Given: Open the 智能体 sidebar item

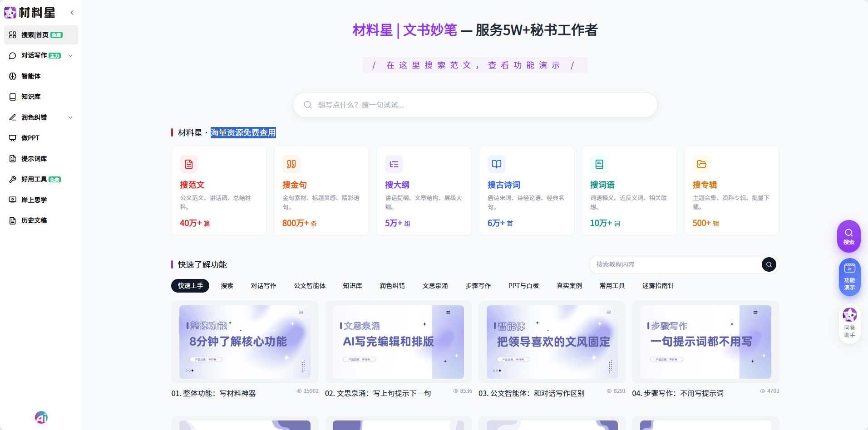Looking at the screenshot, I should coord(41,76).
